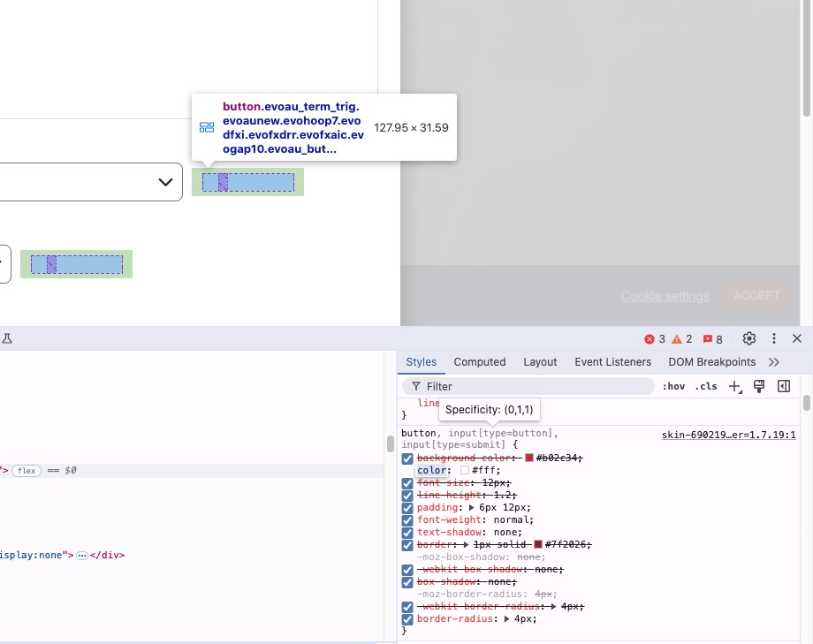Click the #b02c34 background color swatch
Image resolution: width=813 pixels, height=644 pixels.
(529, 458)
